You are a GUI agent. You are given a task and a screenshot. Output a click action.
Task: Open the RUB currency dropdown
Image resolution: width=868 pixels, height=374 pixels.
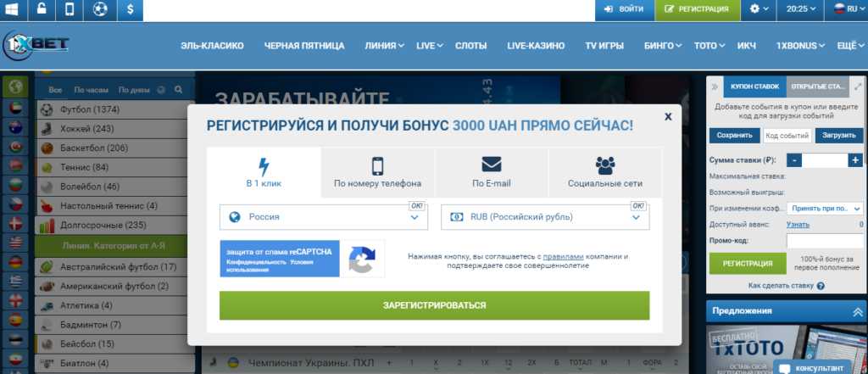point(545,217)
